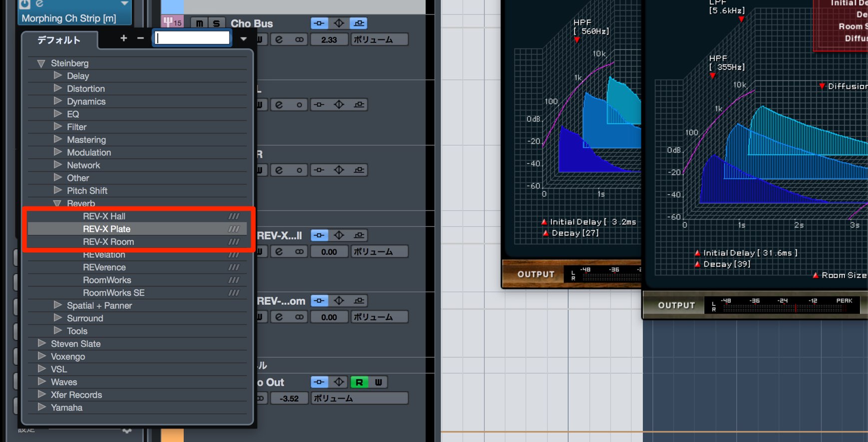
Task: Toggle blue fader icon on REV-X...ll track
Action: (320, 235)
